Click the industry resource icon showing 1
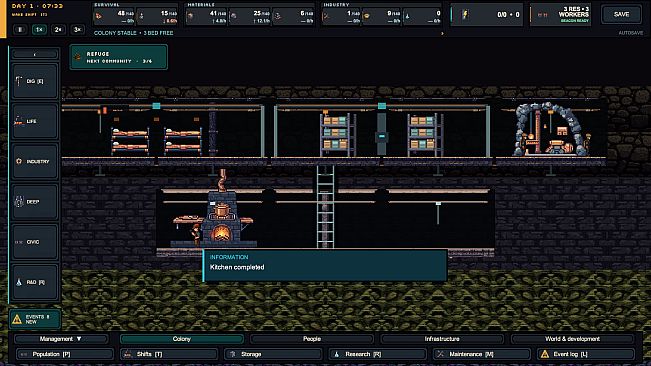The image size is (651, 366). click(326, 17)
